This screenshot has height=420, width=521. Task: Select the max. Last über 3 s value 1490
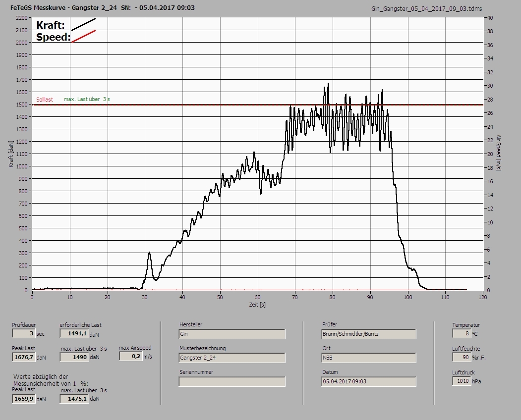[74, 357]
